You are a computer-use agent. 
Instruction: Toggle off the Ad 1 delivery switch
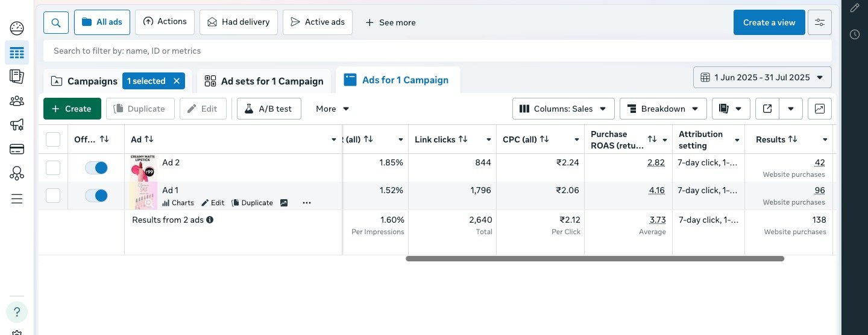(96, 196)
